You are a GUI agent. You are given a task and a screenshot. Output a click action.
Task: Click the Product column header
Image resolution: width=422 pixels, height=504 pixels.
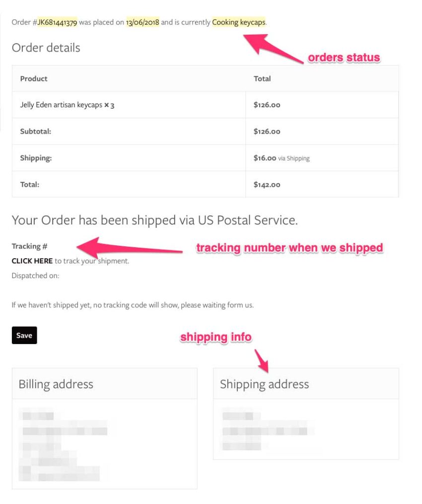[34, 78]
